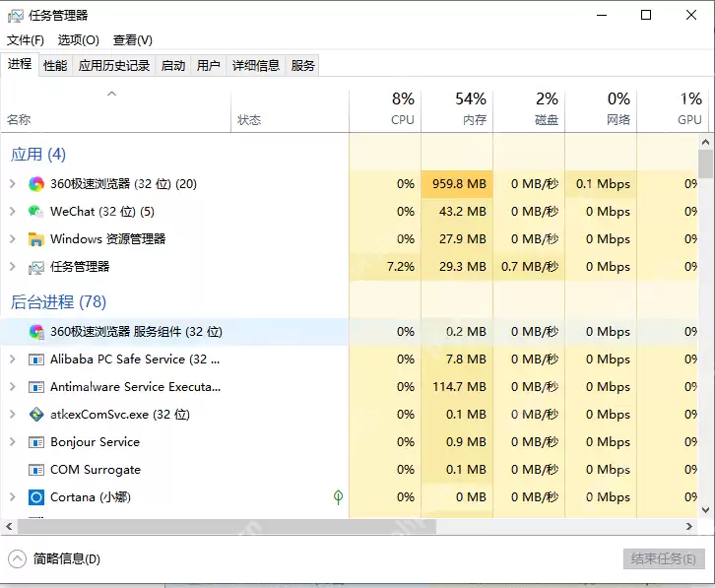Sort processes by GPU column
Viewport: 715px width, 588px height.
pos(672,111)
